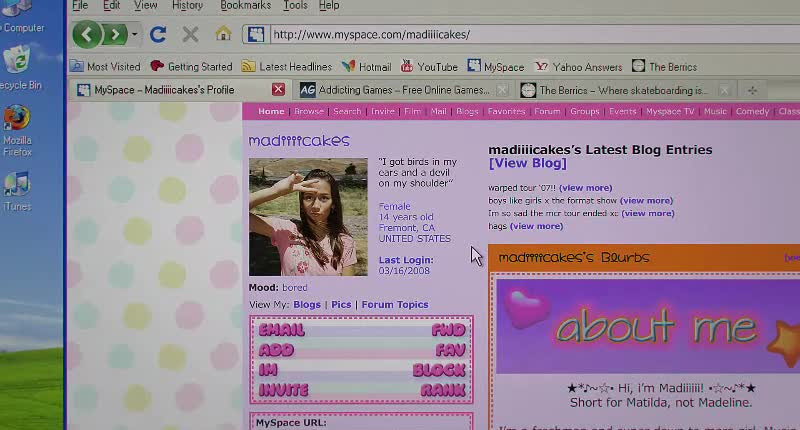Click the FAV contact button
Screen dimensions: 800x430
point(451,350)
